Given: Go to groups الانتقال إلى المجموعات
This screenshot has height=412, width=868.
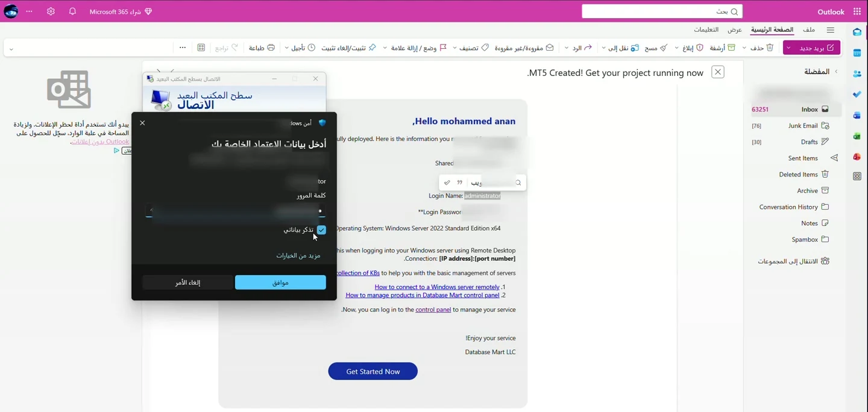Looking at the screenshot, I should [793, 261].
